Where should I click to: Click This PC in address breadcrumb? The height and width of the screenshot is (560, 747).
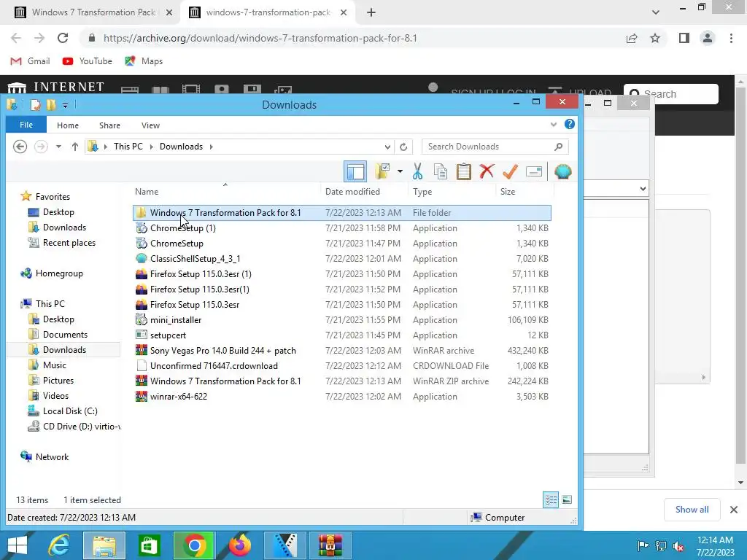(128, 146)
